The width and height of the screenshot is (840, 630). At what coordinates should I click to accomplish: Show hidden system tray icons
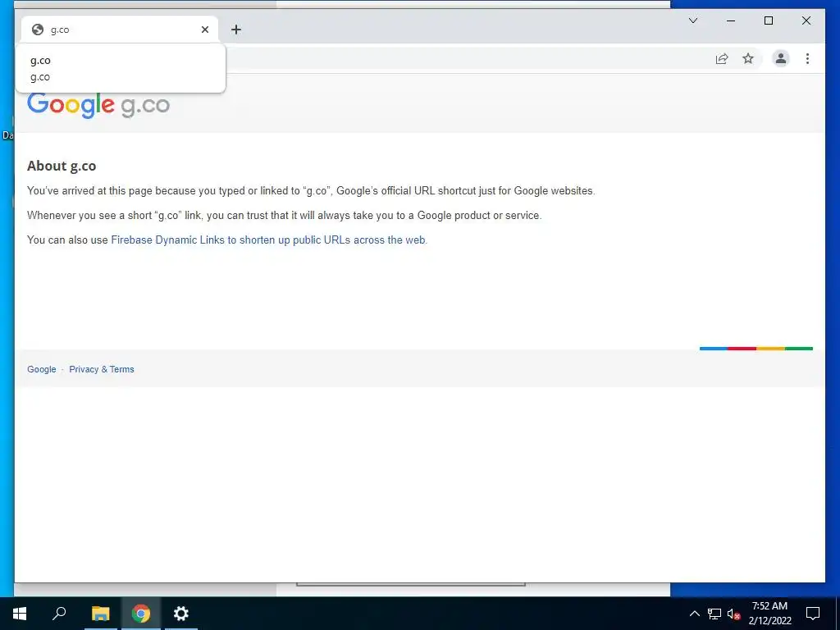(694, 614)
